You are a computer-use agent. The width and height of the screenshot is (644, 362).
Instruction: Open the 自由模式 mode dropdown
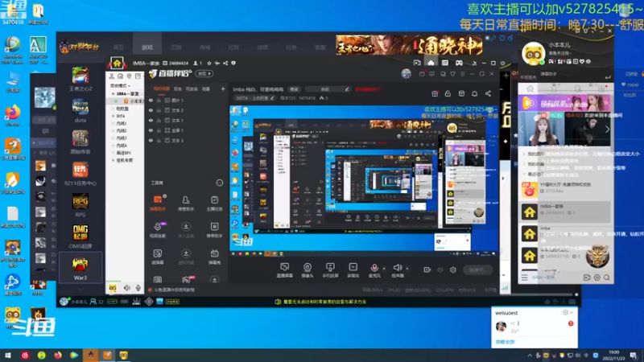[x=120, y=86]
